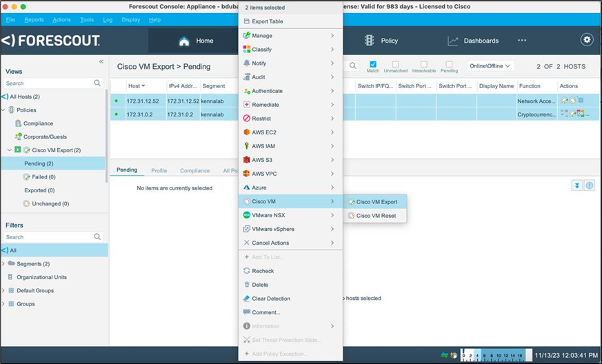
Task: Click the Forescout logo
Action: click(50, 41)
